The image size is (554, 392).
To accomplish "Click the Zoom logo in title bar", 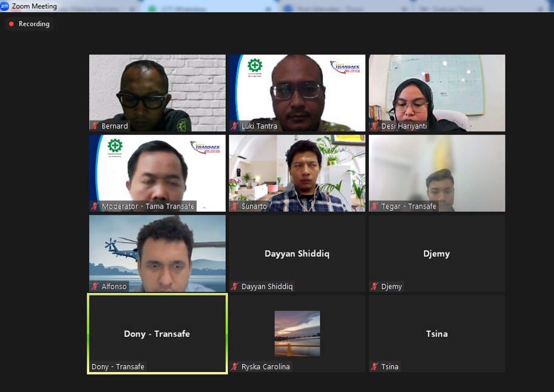I will (x=5, y=6).
